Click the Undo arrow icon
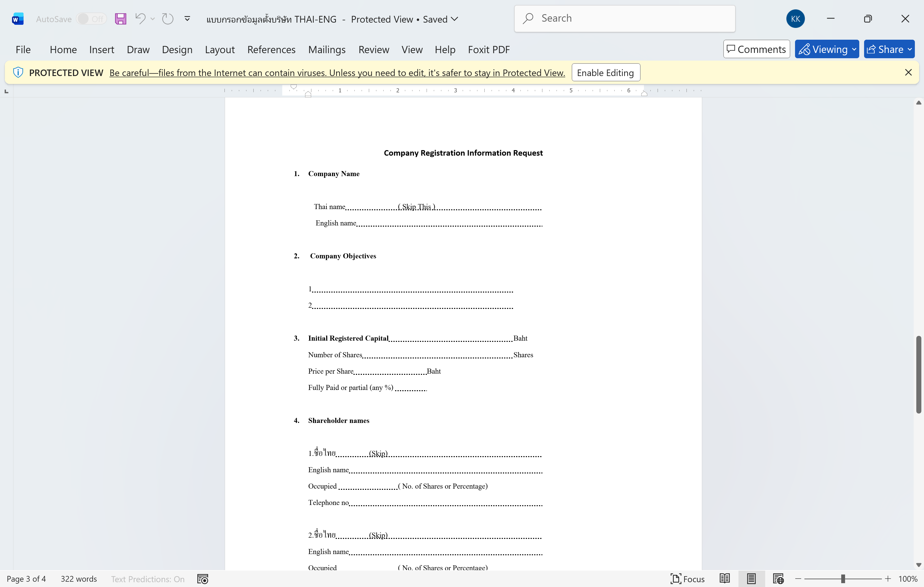 click(140, 19)
